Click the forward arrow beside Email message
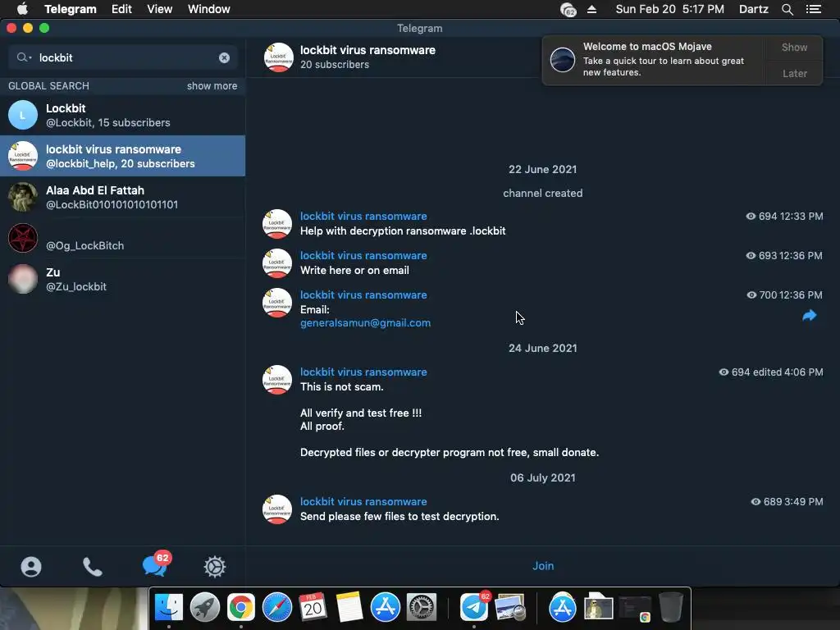Image resolution: width=840 pixels, height=630 pixels. (810, 316)
